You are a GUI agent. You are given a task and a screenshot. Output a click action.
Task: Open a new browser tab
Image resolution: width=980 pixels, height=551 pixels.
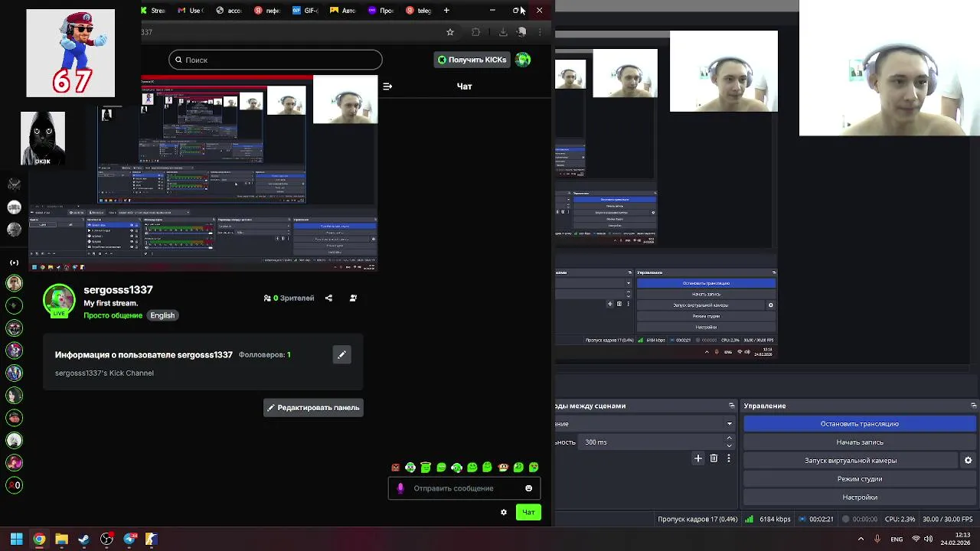(446, 11)
